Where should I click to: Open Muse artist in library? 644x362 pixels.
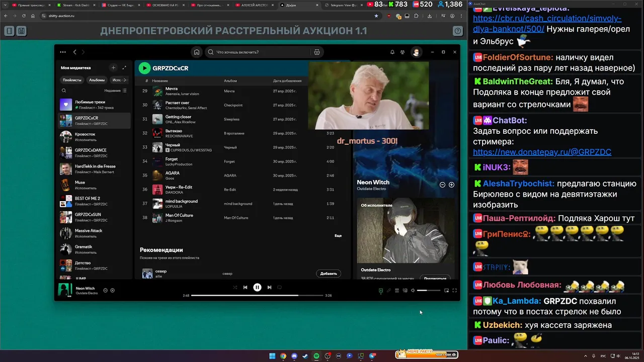[94, 185]
